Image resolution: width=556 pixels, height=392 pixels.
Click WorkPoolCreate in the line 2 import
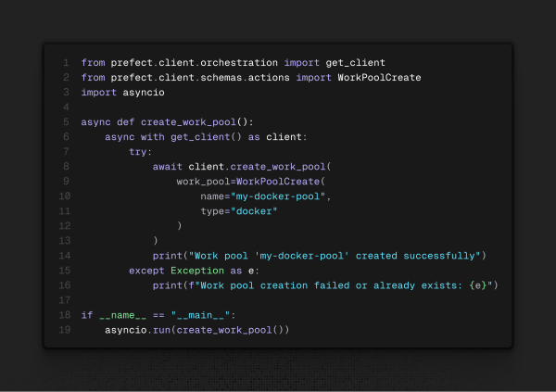(x=379, y=77)
